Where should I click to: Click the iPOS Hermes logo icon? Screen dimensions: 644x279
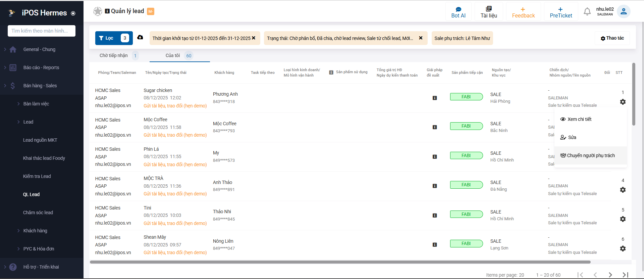(12, 13)
